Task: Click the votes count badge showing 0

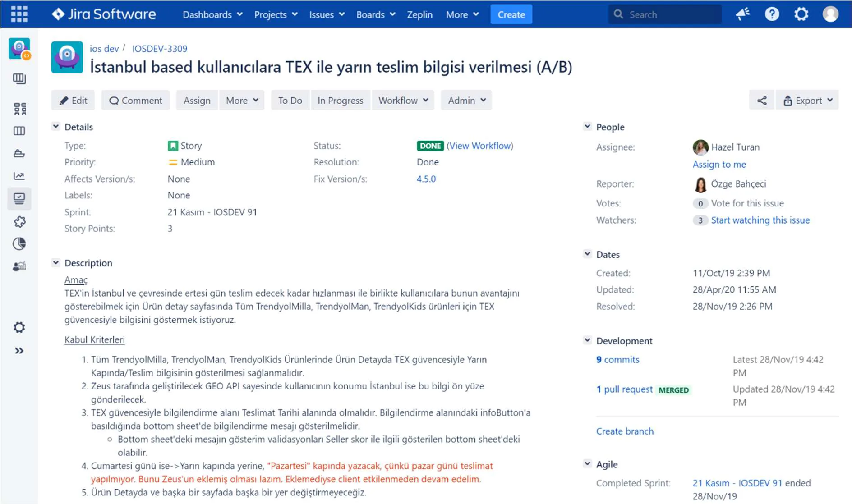Action: click(700, 204)
